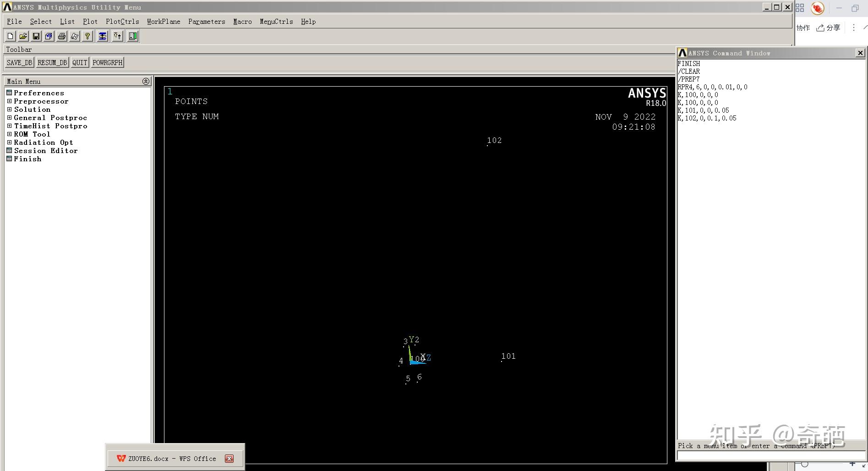Expand the General Postproc node
Image resolution: width=868 pixels, height=471 pixels.
9,118
